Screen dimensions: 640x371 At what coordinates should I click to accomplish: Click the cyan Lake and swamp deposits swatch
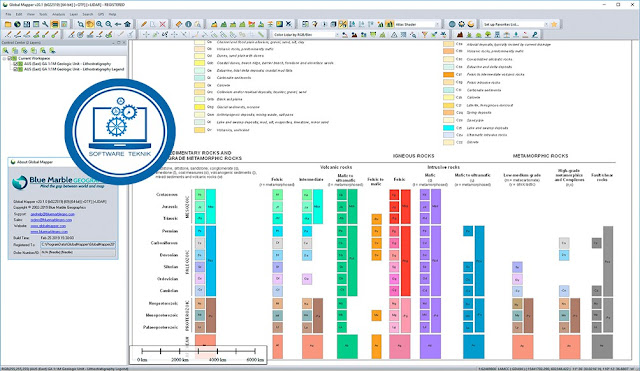tap(449, 128)
